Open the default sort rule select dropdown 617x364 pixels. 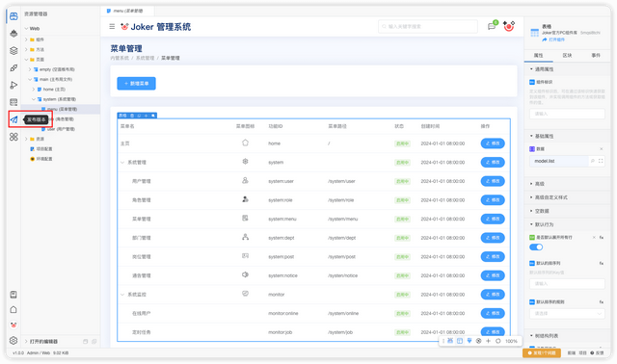point(567,313)
